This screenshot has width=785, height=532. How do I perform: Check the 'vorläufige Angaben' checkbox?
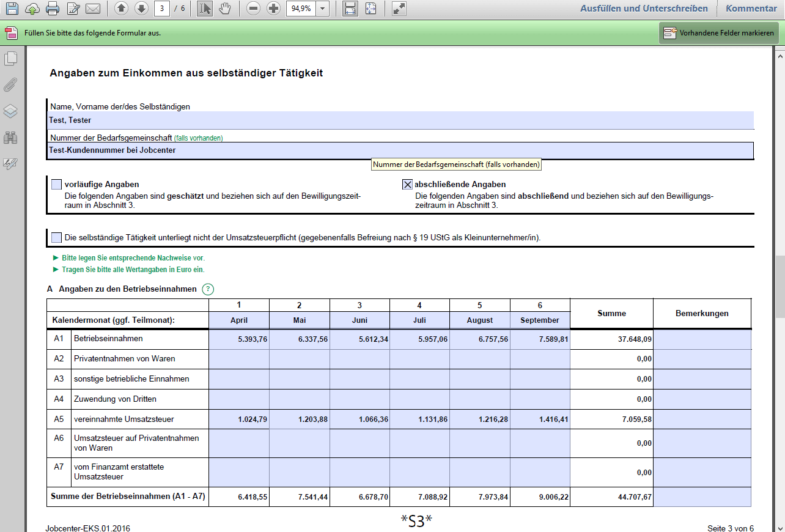pos(57,184)
